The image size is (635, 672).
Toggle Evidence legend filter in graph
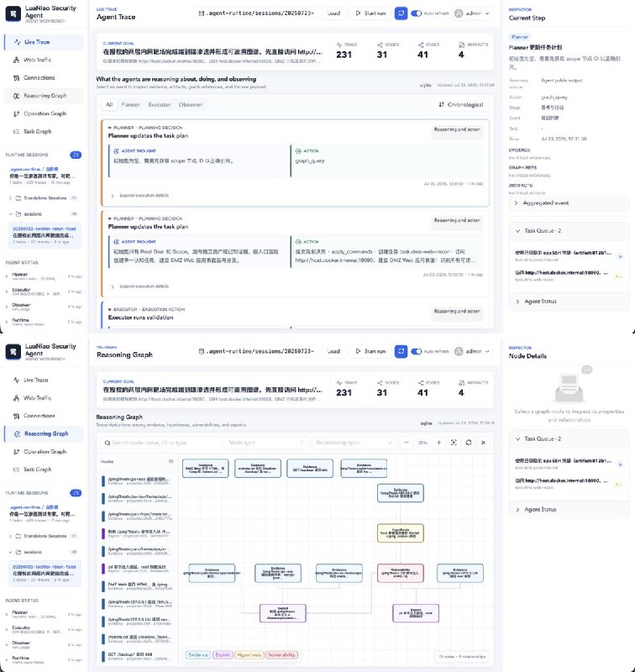[198, 655]
